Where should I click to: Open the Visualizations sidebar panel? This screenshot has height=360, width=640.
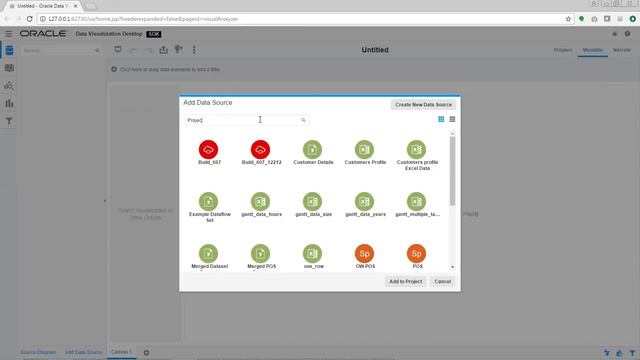[x=9, y=68]
